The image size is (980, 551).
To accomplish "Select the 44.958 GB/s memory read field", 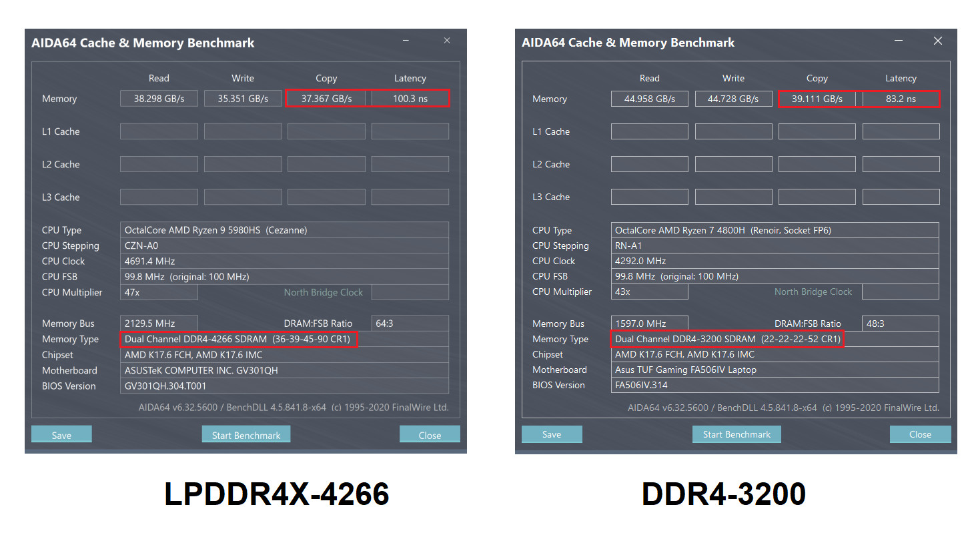I will coord(649,99).
